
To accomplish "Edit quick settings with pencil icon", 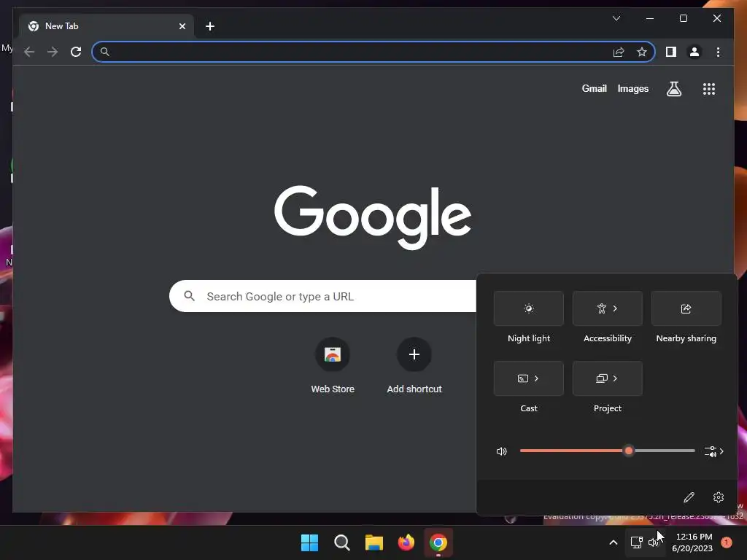I will (x=689, y=497).
